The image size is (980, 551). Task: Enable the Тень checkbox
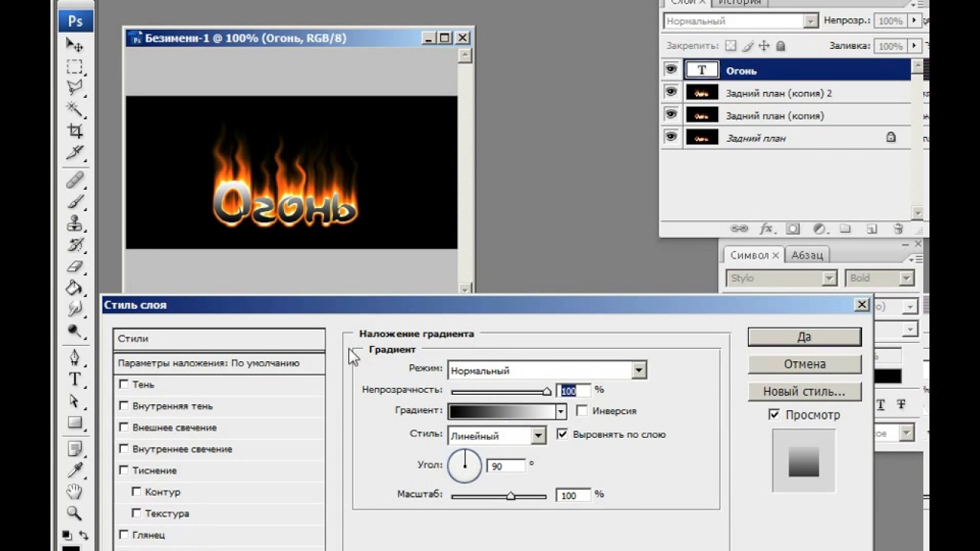point(124,384)
